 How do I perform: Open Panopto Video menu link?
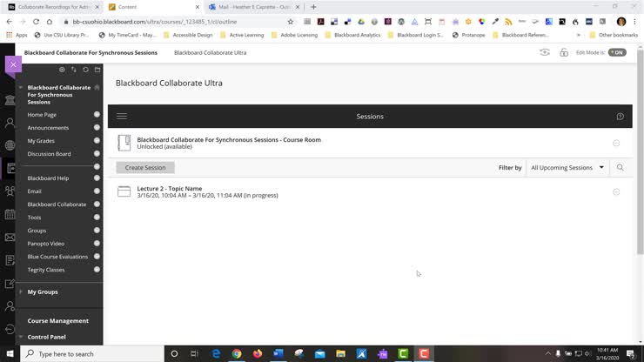[x=46, y=244]
